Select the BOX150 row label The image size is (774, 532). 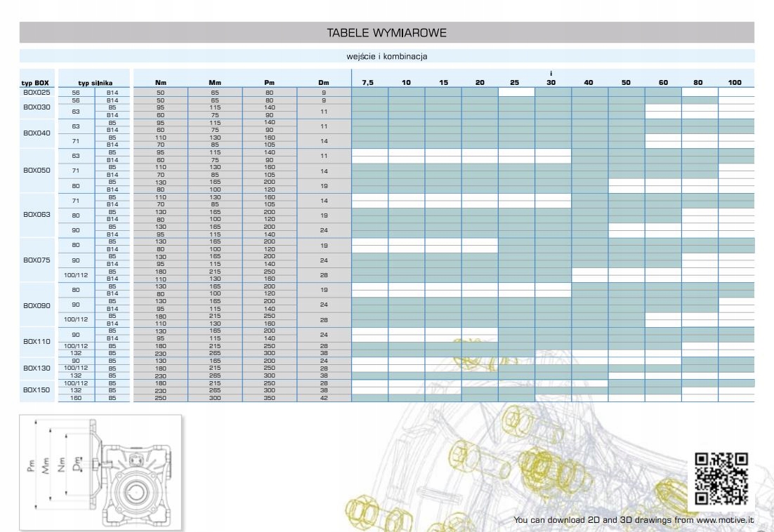(37, 390)
